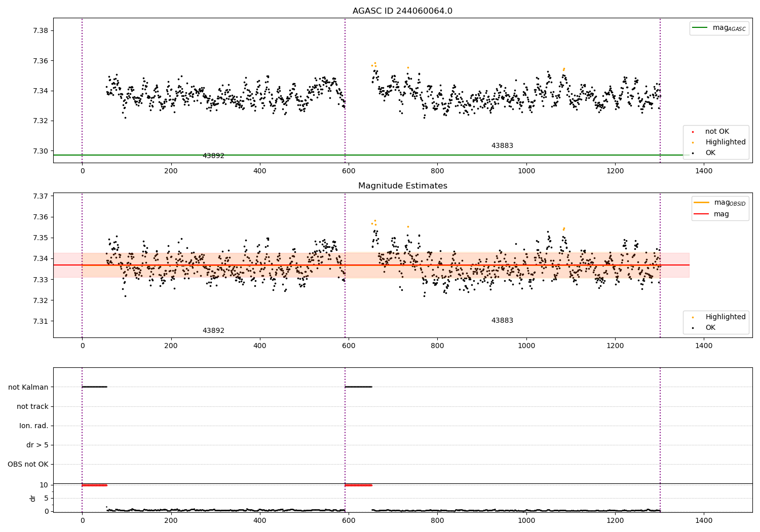Click 'Highlighted' in the Magnitude Estimates legend
This screenshot has height=532, width=760.
725,317
